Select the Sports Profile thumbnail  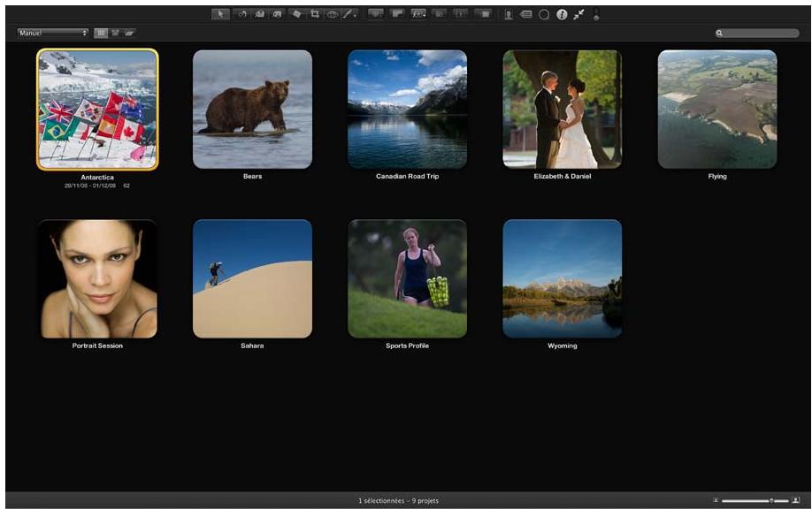click(x=407, y=279)
